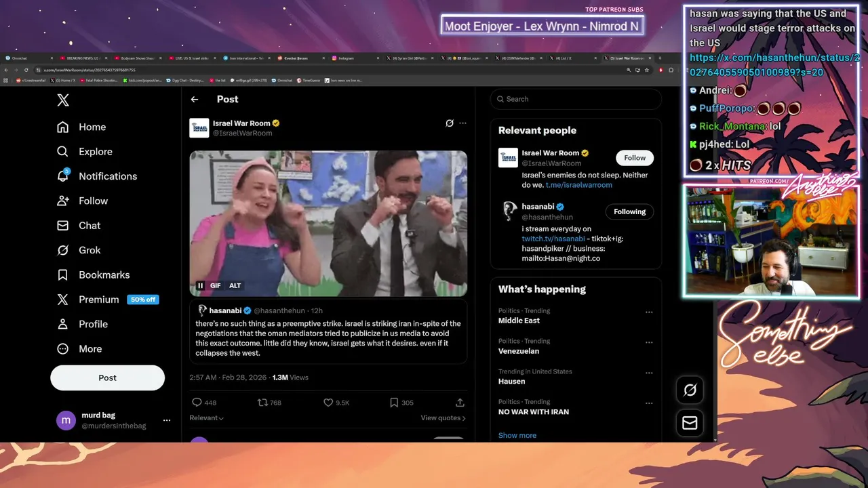This screenshot has height=488, width=868.
Task: Click the Grok icon on the post header
Action: (449, 123)
